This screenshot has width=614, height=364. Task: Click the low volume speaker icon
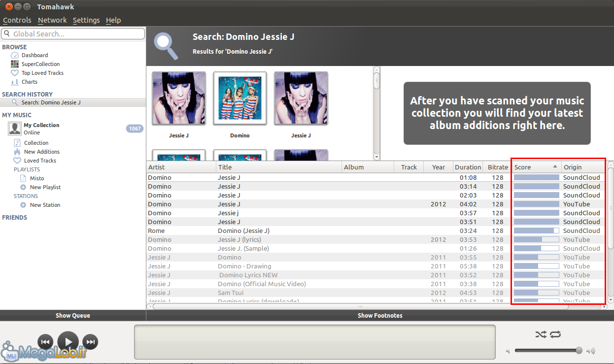508,351
